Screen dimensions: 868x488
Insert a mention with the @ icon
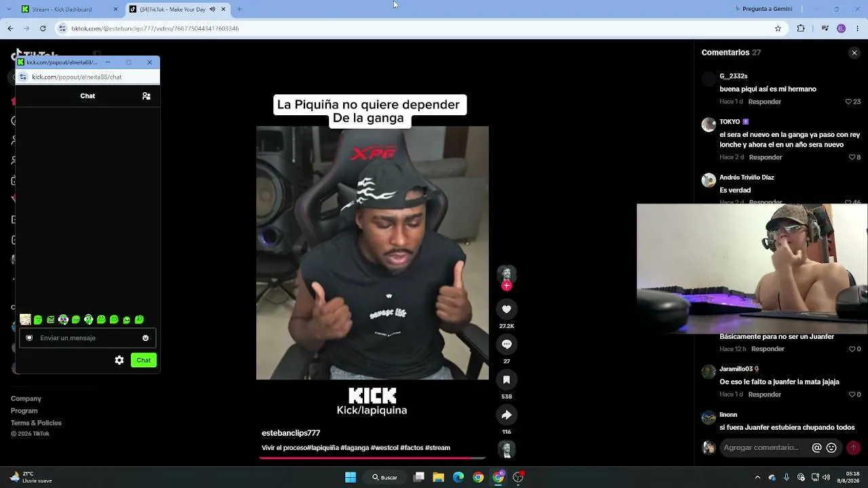[x=816, y=448]
